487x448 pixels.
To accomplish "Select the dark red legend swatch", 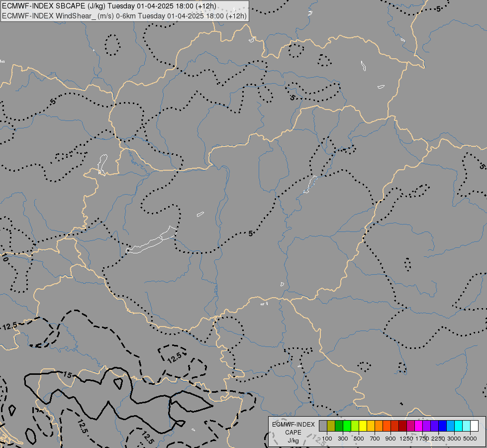I will pyautogui.click(x=403, y=426).
